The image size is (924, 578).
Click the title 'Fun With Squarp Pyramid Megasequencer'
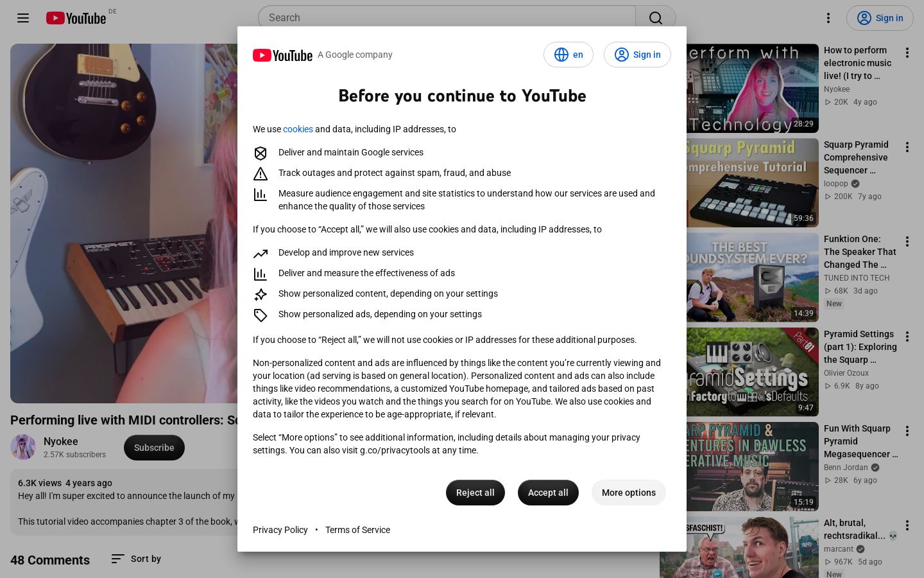pos(861,441)
